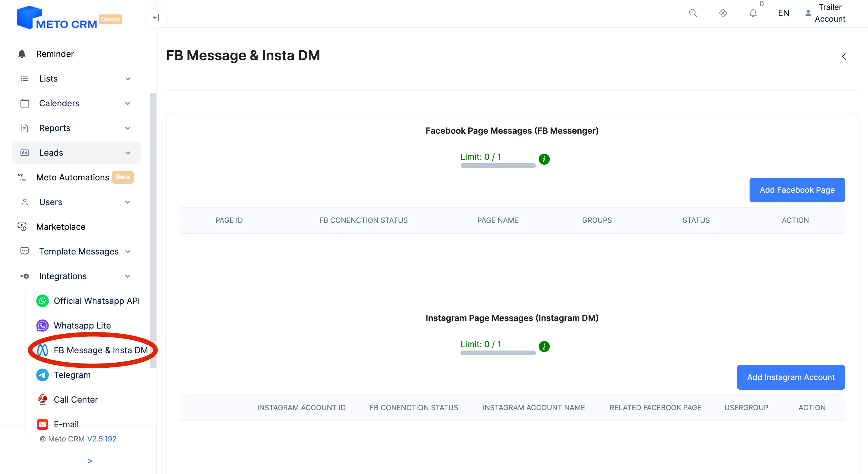Open Meto Automations in the sidebar
868x474 pixels.
[x=72, y=177]
